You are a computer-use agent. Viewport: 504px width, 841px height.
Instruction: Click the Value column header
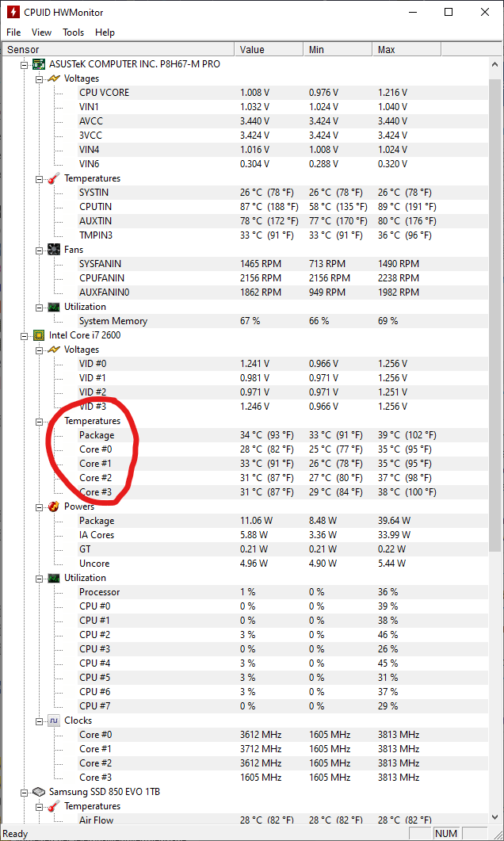point(269,49)
